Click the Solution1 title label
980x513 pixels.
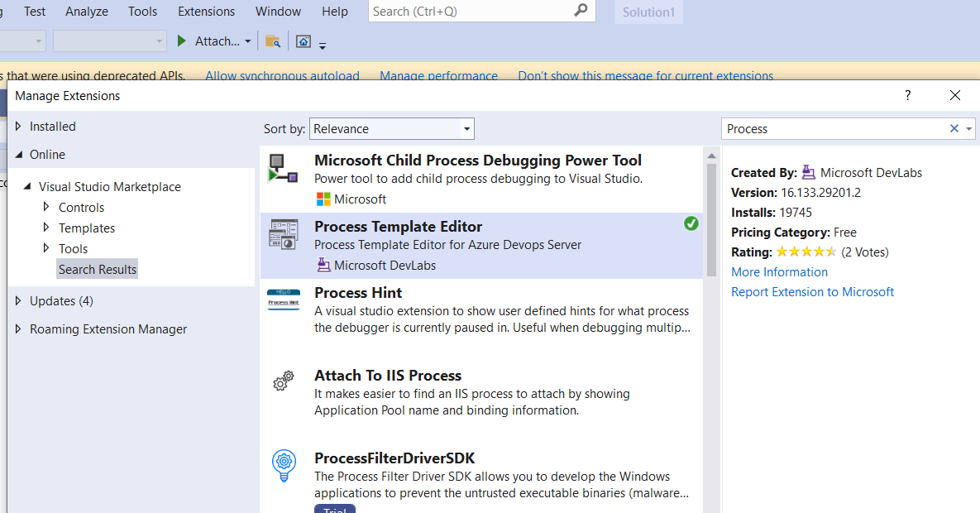pyautogui.click(x=648, y=12)
